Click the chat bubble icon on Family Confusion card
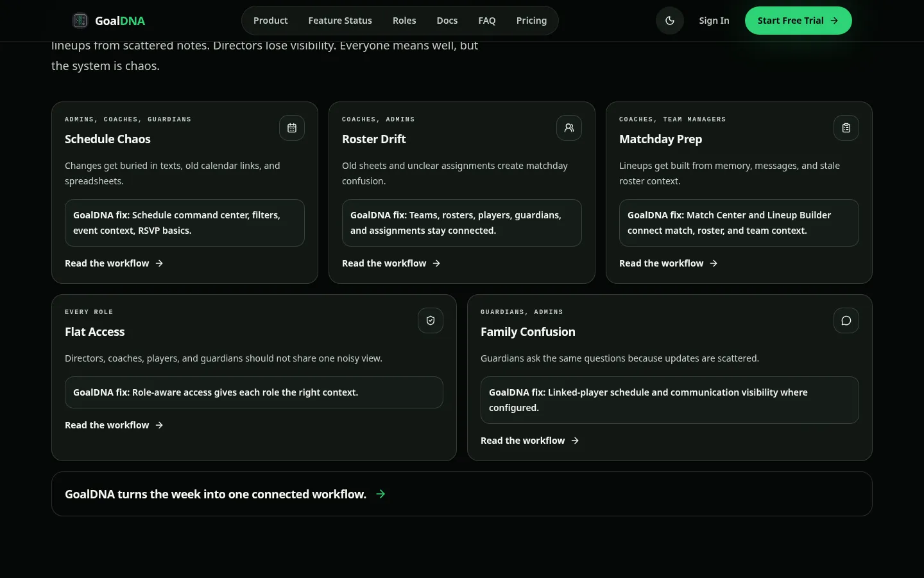The width and height of the screenshot is (924, 578). tap(846, 320)
